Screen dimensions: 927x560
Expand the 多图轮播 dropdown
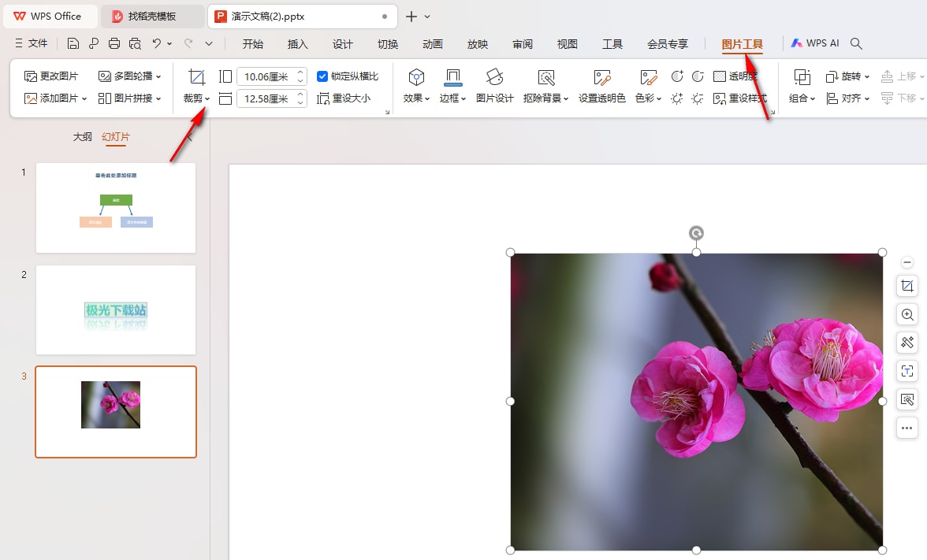(158, 77)
